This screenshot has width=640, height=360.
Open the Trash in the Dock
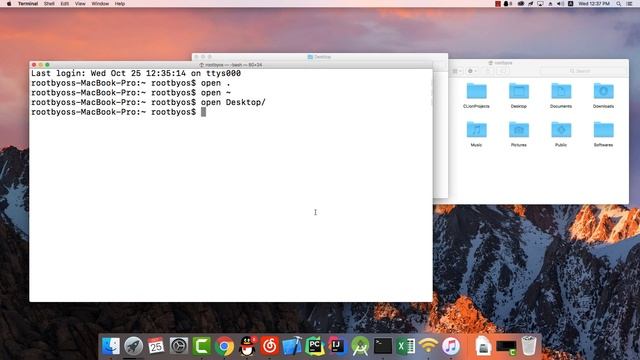(529, 346)
